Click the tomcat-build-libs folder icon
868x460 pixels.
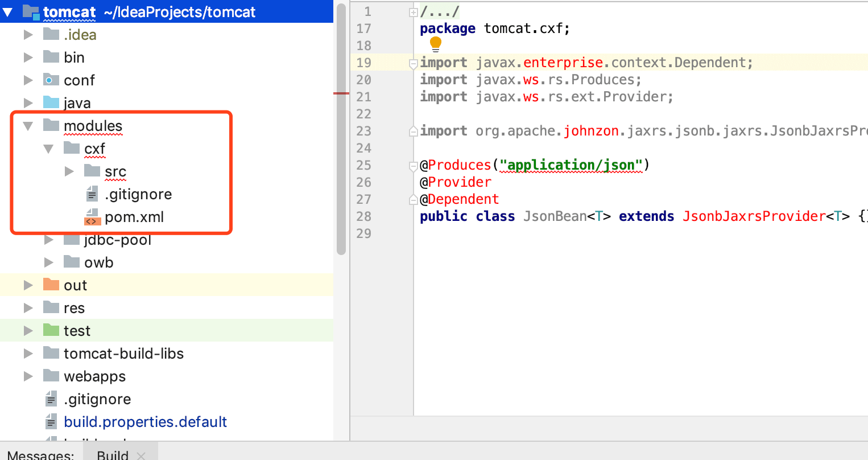coord(51,353)
